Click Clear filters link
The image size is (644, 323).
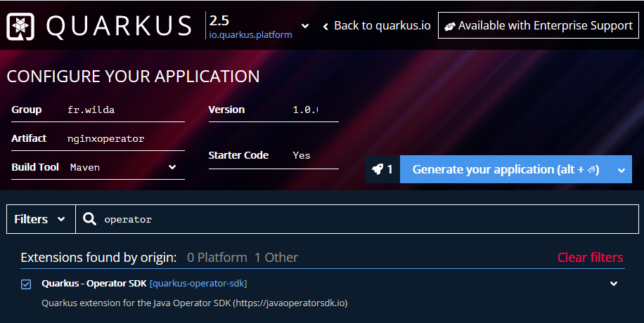(590, 257)
